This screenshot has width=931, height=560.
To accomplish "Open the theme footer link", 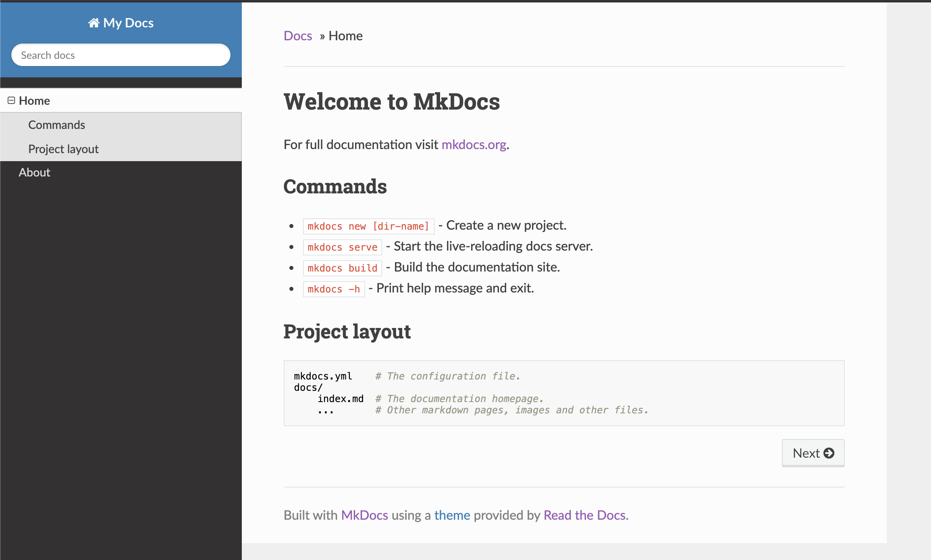I will coord(452,515).
